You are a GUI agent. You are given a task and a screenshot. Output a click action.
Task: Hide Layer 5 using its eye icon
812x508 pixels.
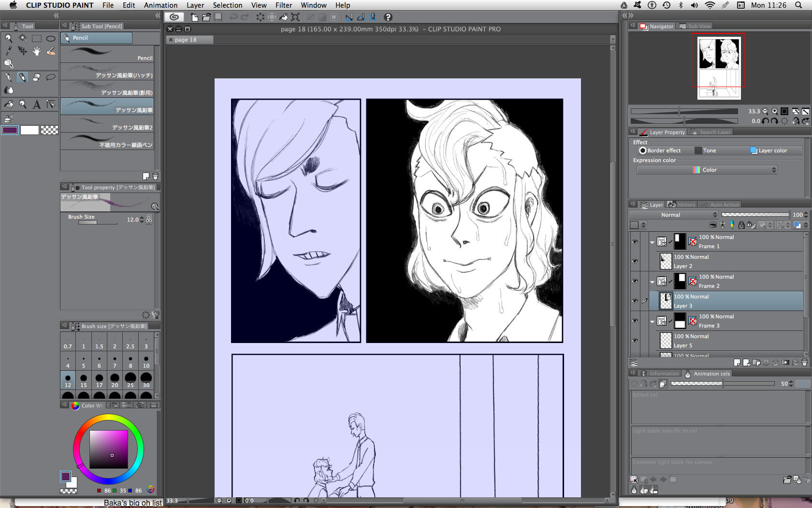pos(635,341)
